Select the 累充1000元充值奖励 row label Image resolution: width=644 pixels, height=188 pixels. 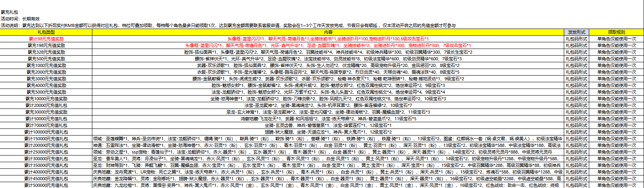click(x=46, y=65)
